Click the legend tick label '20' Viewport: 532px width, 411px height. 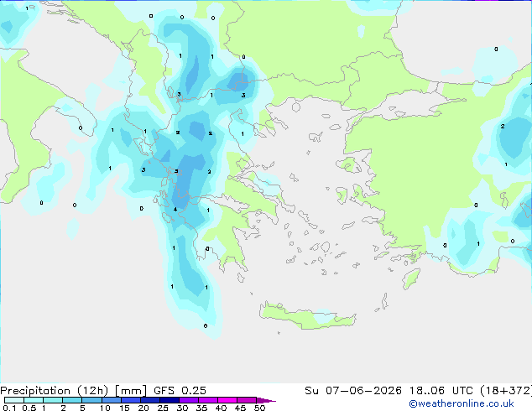pos(143,408)
